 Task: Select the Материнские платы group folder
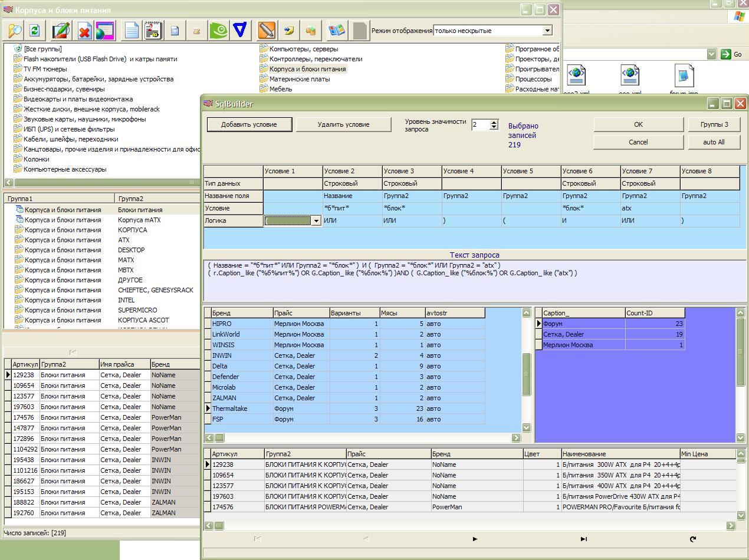[299, 79]
